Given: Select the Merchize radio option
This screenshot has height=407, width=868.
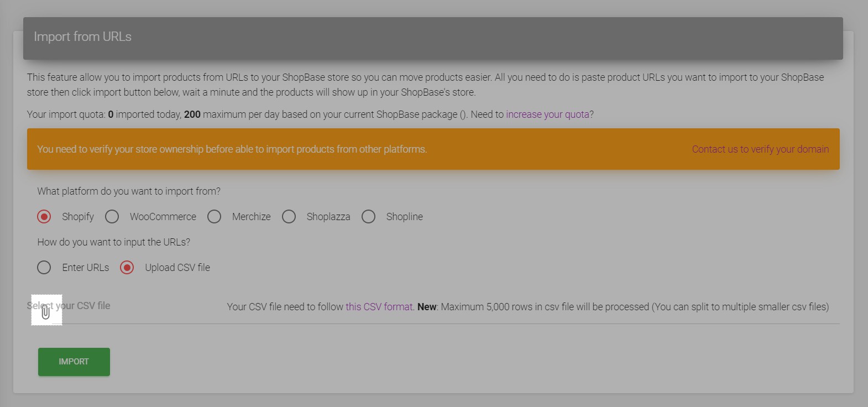Looking at the screenshot, I should [x=215, y=217].
